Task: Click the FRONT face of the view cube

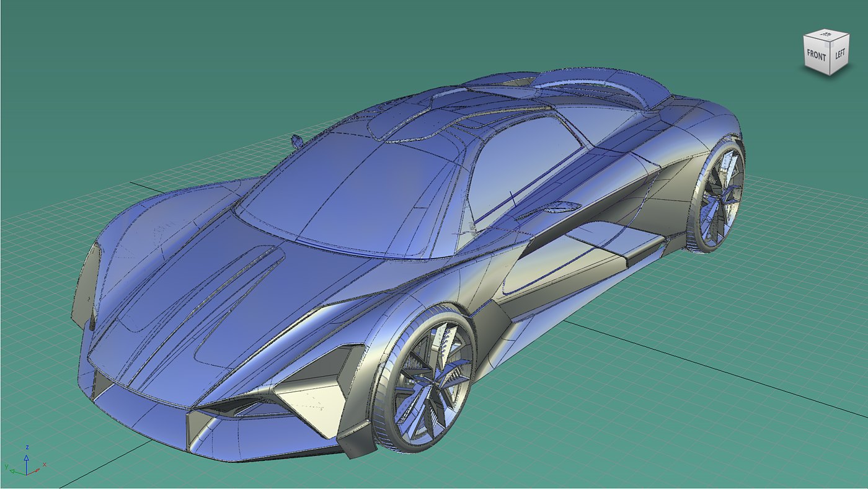Action: click(816, 55)
